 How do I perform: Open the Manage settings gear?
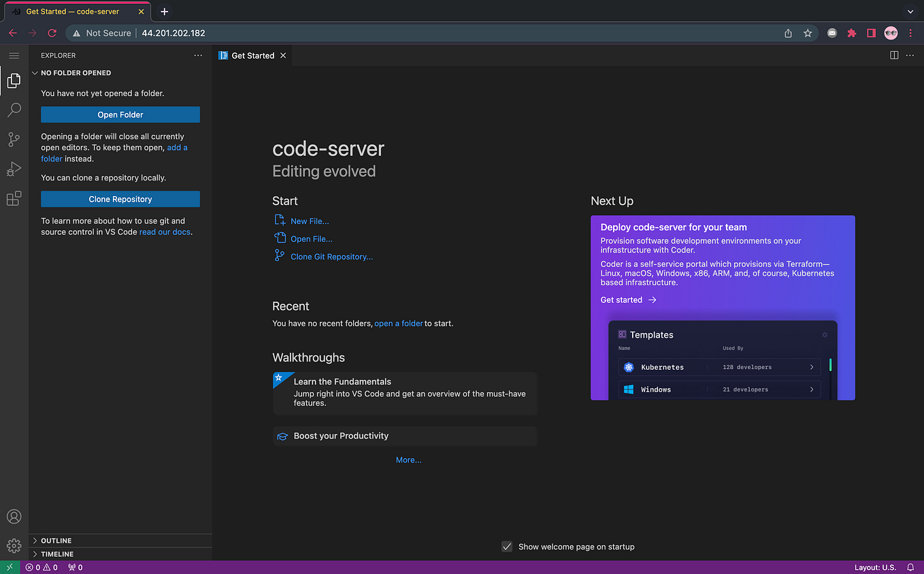pyautogui.click(x=14, y=545)
